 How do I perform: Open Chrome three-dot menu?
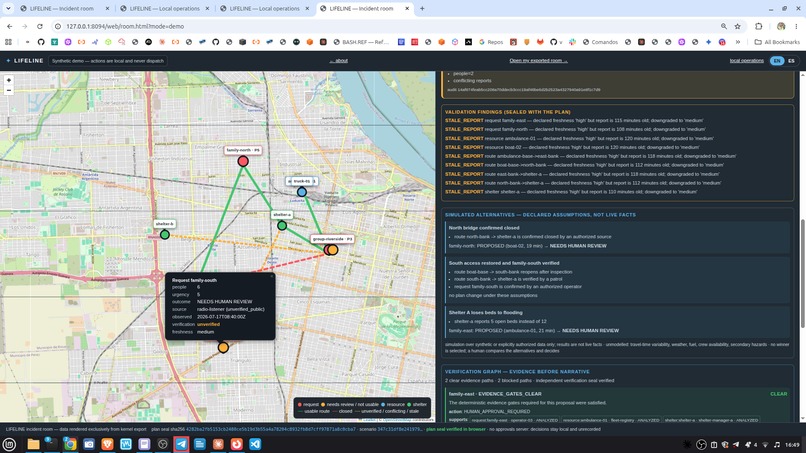[796, 26]
